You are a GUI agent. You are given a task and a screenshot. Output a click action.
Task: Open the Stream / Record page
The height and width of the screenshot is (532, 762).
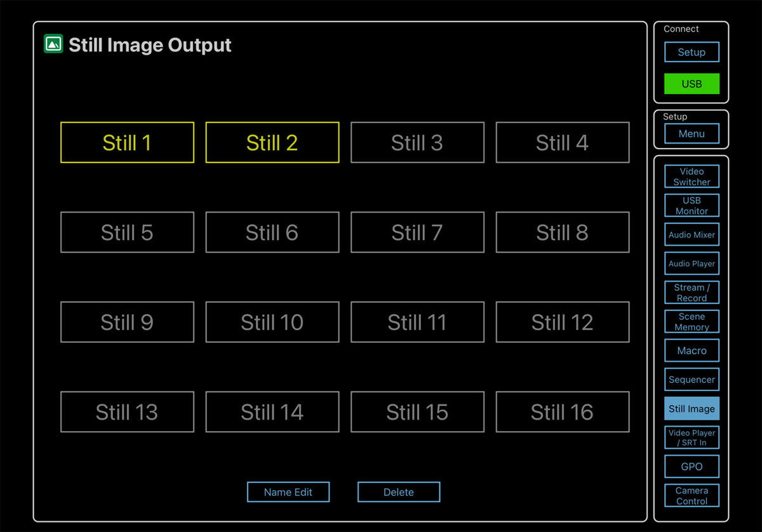click(692, 293)
